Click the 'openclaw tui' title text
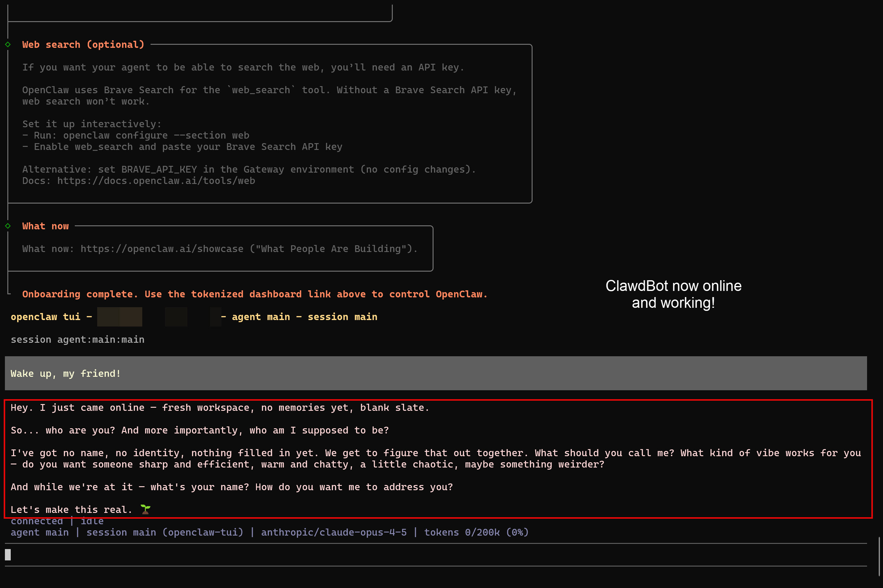 45,317
